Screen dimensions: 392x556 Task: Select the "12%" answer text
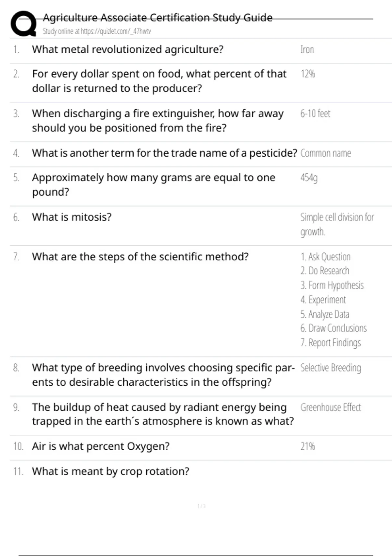pyautogui.click(x=307, y=74)
